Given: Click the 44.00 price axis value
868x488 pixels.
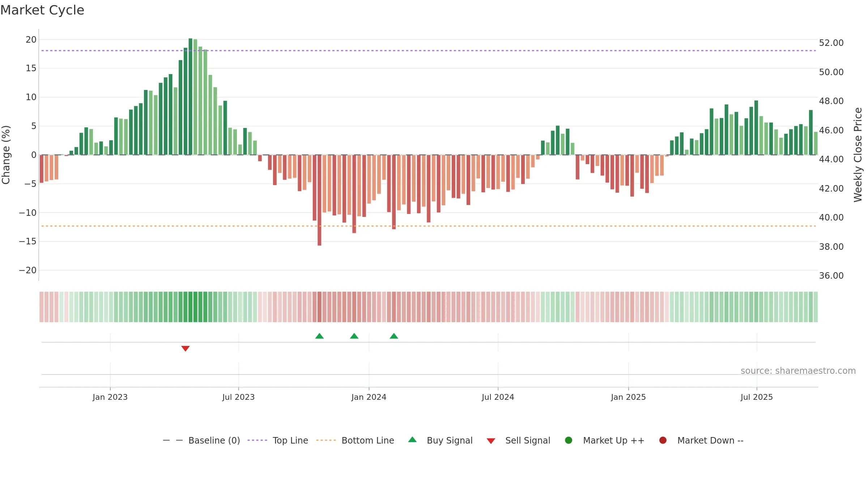Looking at the screenshot, I should click(x=831, y=159).
